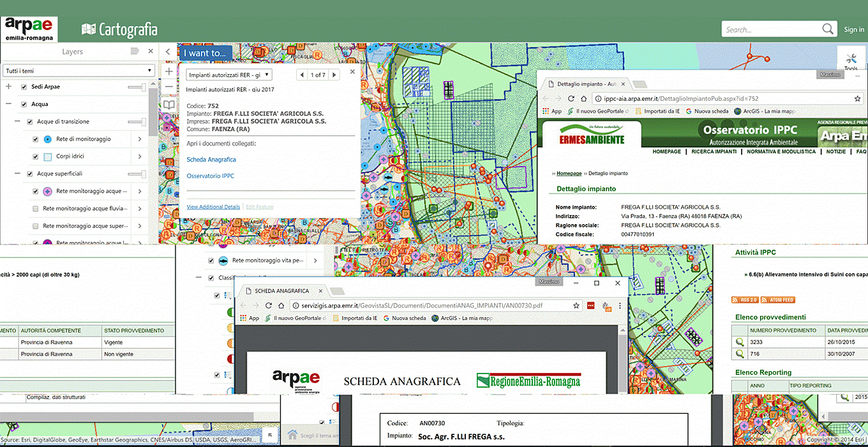868x447 pixels.
Task: Open the bookmarks book icon on map
Action: [168, 105]
